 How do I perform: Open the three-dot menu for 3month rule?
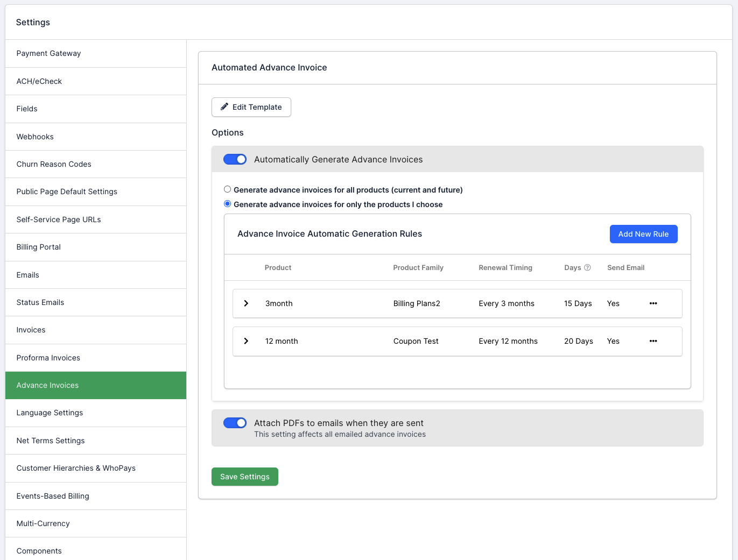pyautogui.click(x=653, y=303)
